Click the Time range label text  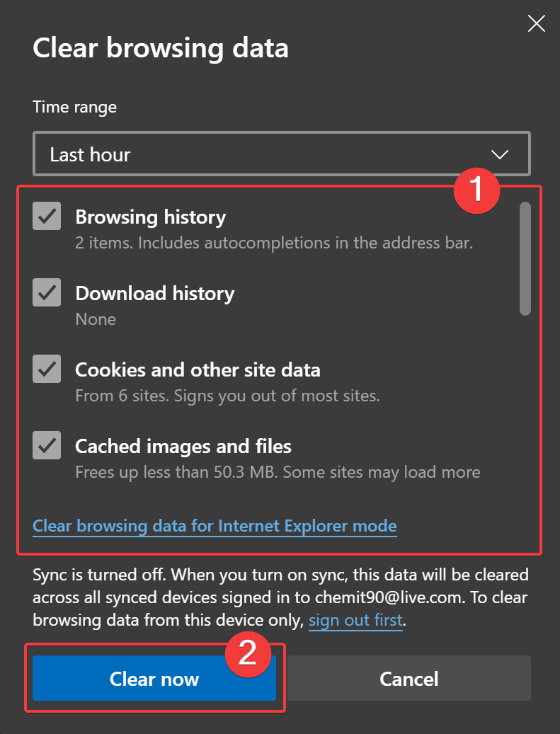(74, 107)
